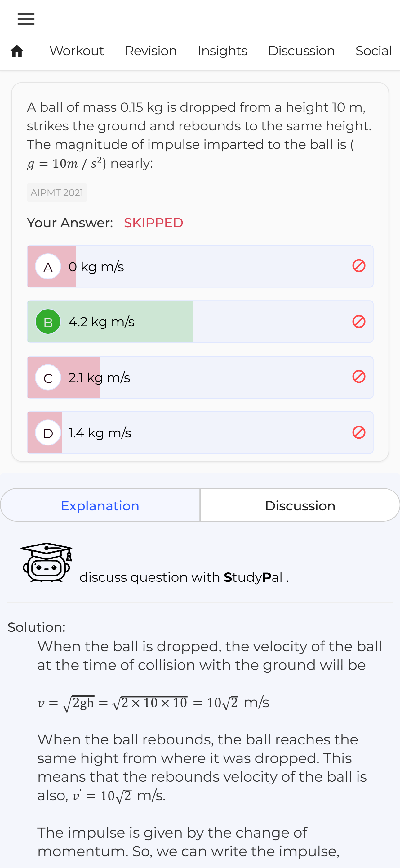Go to the Discussion nav tab
Viewport: 400px width, 868px height.
pyautogui.click(x=301, y=51)
